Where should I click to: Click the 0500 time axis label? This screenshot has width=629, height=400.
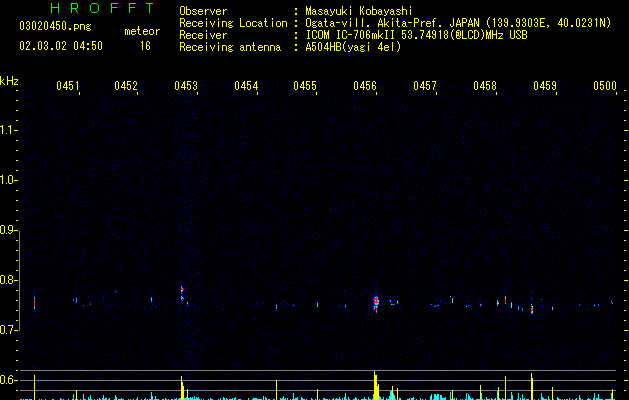click(605, 85)
